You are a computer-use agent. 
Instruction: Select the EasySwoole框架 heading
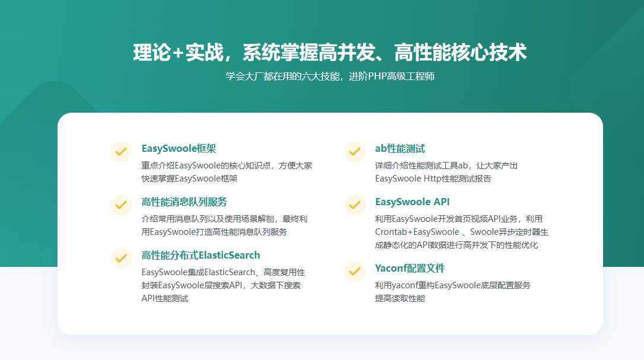pos(178,149)
